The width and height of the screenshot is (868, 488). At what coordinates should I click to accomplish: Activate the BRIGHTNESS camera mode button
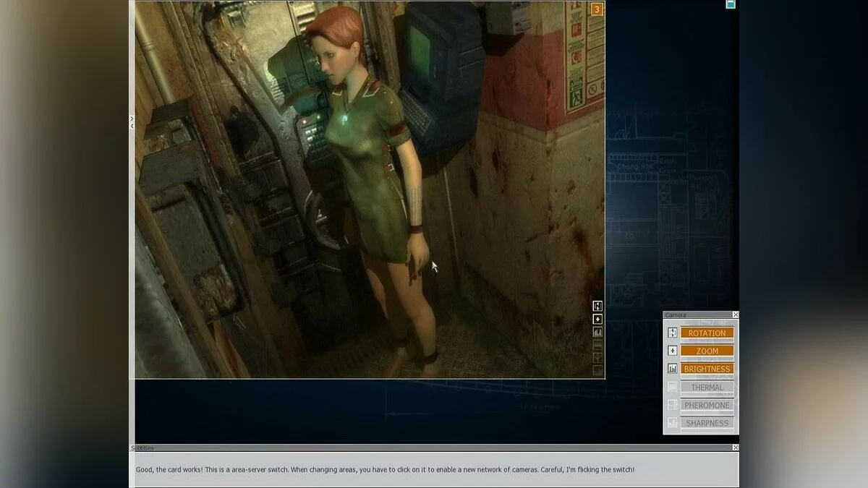(x=707, y=369)
